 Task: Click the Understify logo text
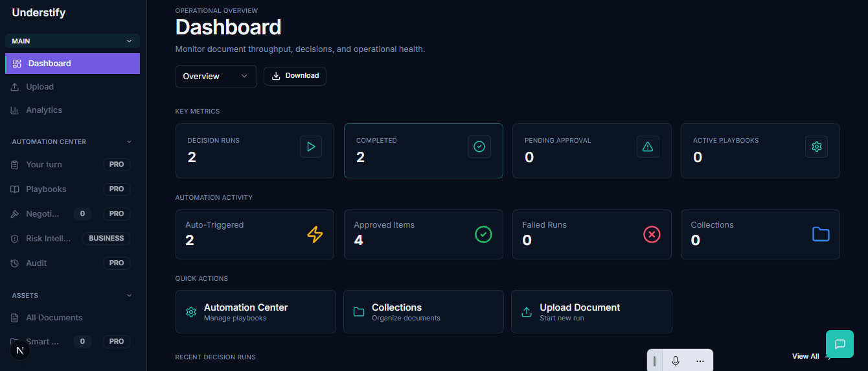coord(39,12)
